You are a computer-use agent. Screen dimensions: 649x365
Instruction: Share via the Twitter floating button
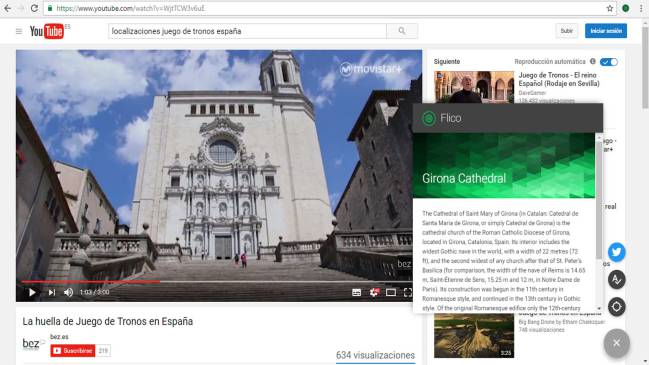(617, 252)
